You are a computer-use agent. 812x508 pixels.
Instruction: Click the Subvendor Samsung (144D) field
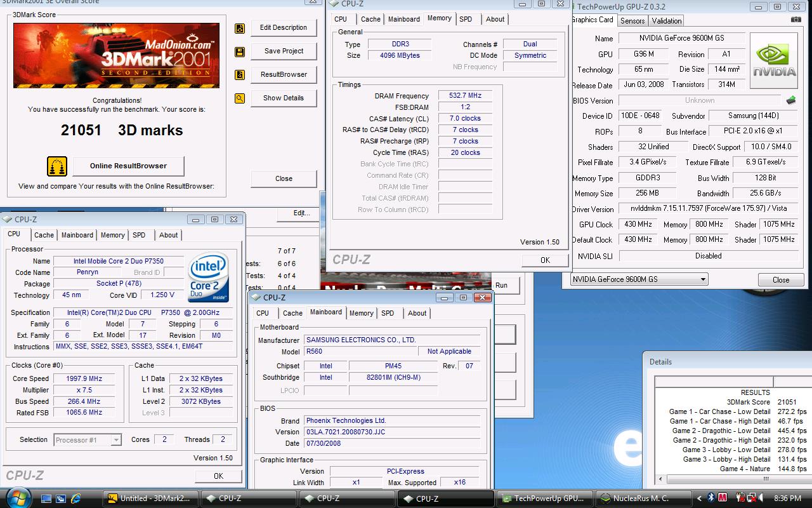pyautogui.click(x=753, y=116)
